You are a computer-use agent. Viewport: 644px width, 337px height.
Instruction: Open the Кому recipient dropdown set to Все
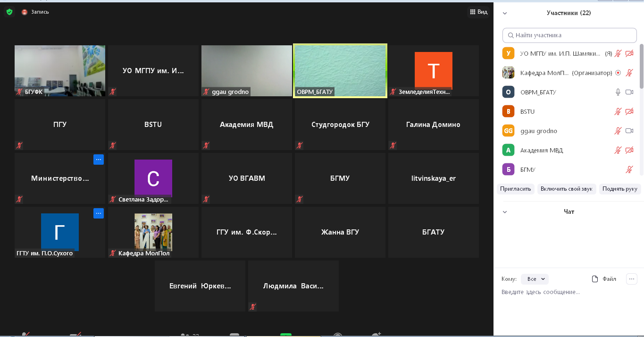coord(535,279)
